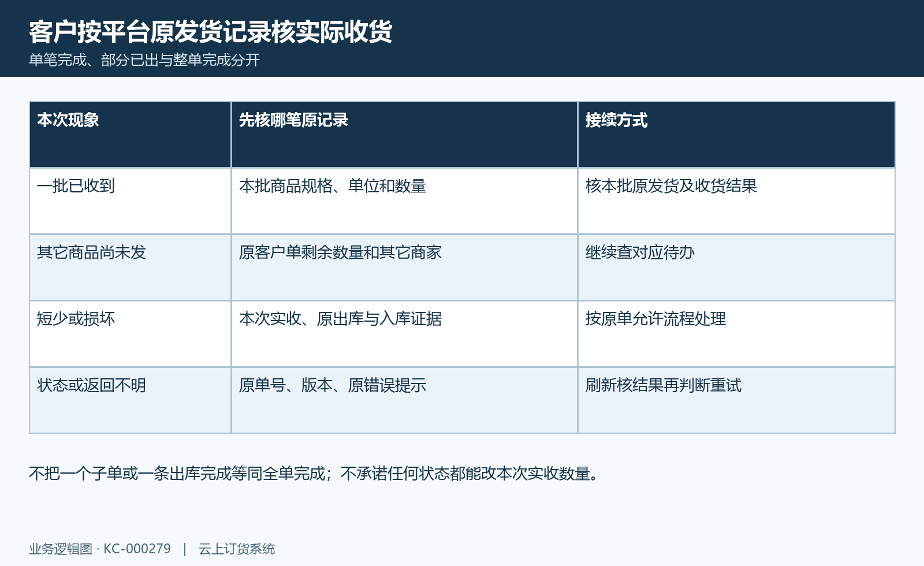Viewport: 924px width, 566px height.
Task: Select the cell 本次实收、原出库与入库证据
Action: point(404,334)
